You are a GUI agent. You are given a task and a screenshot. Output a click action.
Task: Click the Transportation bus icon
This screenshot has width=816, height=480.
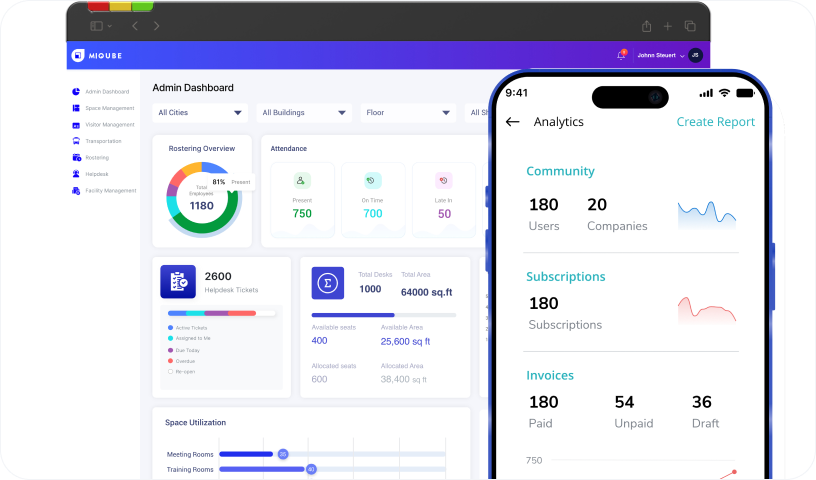[76, 141]
